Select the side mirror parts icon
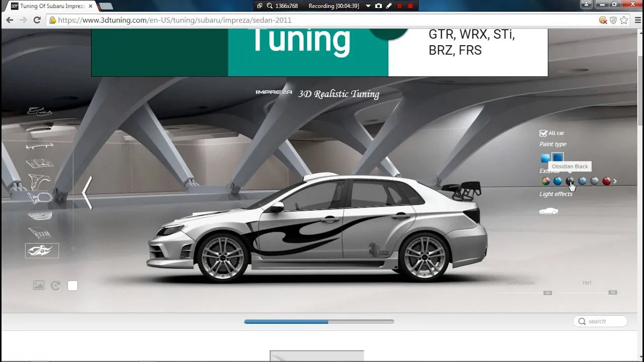 40,198
